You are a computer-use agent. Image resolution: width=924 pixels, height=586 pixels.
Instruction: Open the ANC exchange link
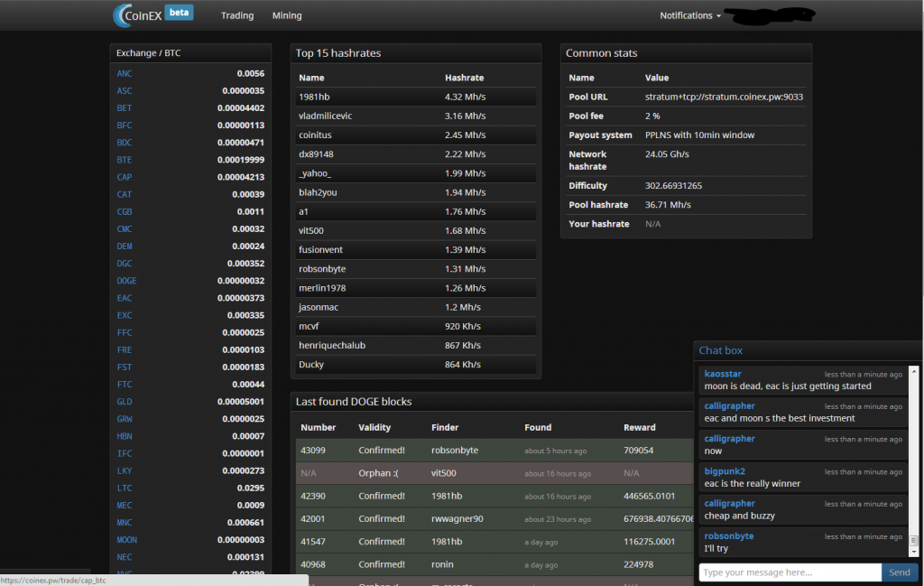pyautogui.click(x=125, y=74)
